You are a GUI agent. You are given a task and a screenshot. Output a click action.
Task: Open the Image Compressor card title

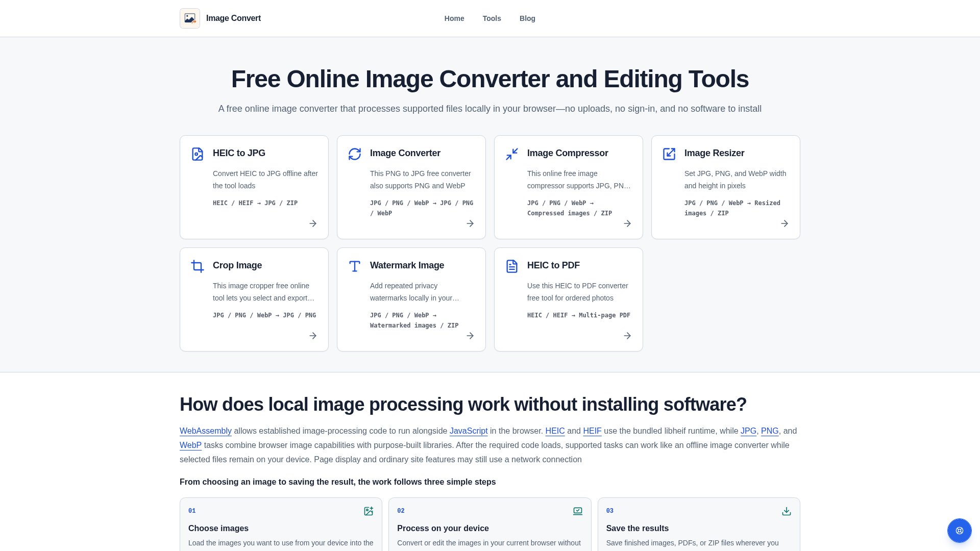point(568,153)
